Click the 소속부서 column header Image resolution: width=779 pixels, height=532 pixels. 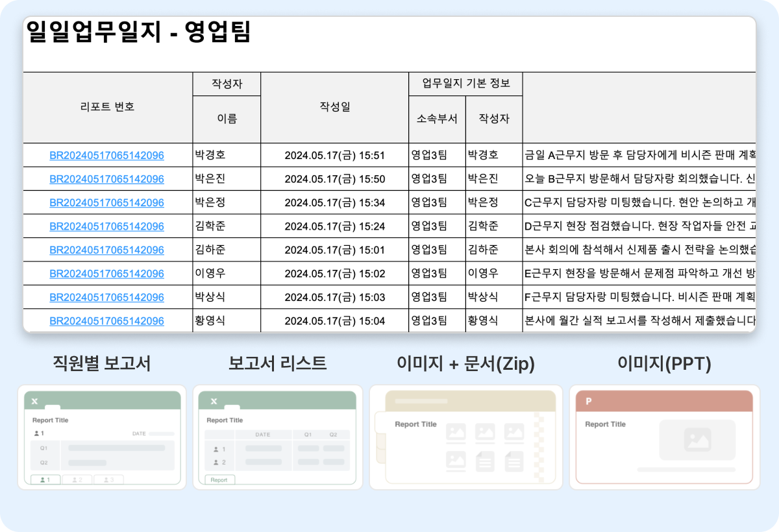436,119
